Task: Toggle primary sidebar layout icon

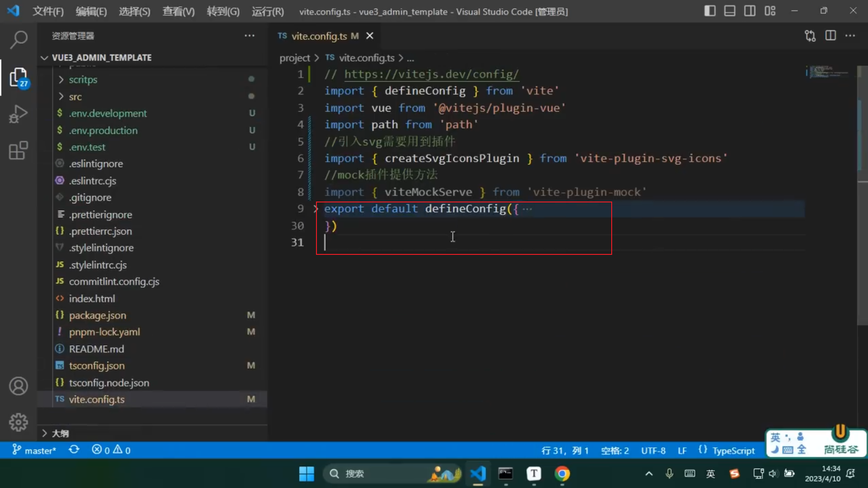Action: 710,11
